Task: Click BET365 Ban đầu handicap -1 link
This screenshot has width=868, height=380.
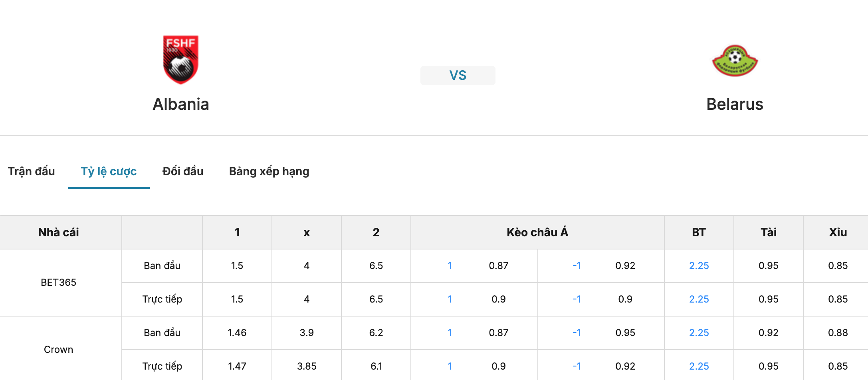Action: click(577, 265)
